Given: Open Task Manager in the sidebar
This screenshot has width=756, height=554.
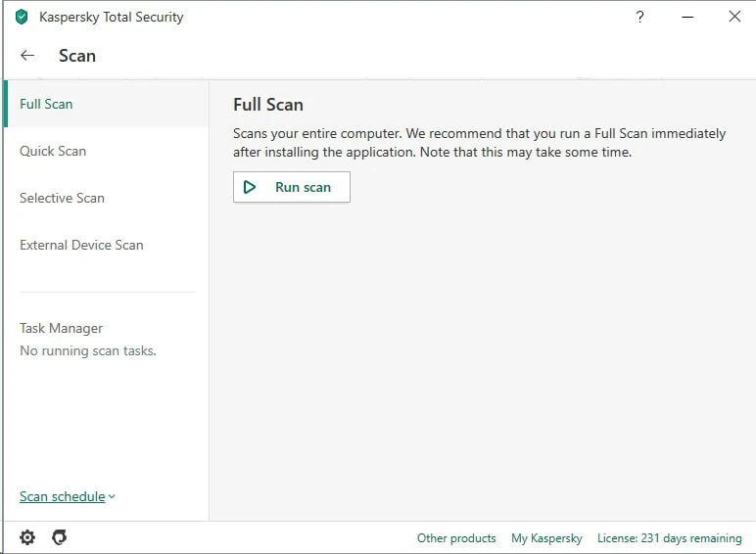Looking at the screenshot, I should [x=61, y=328].
